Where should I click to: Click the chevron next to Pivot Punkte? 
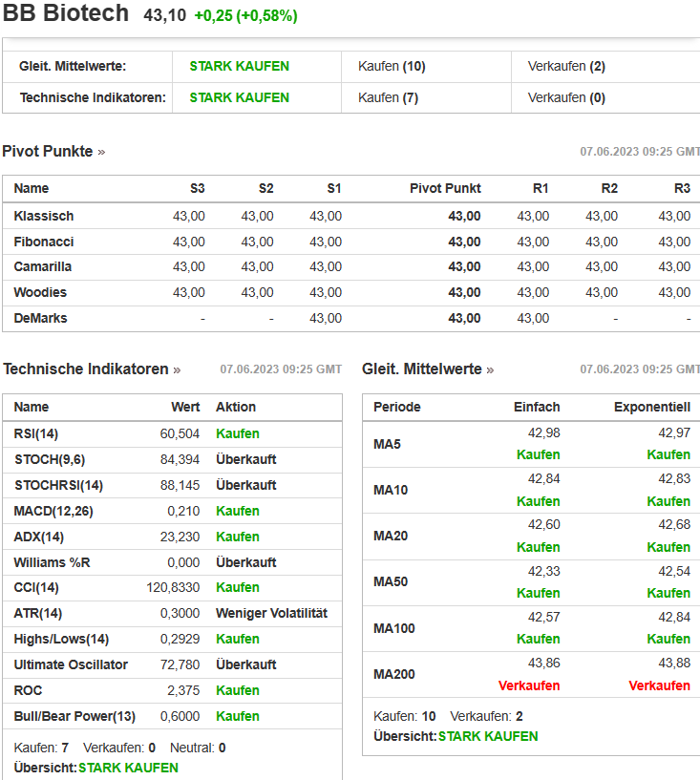[x=101, y=152]
